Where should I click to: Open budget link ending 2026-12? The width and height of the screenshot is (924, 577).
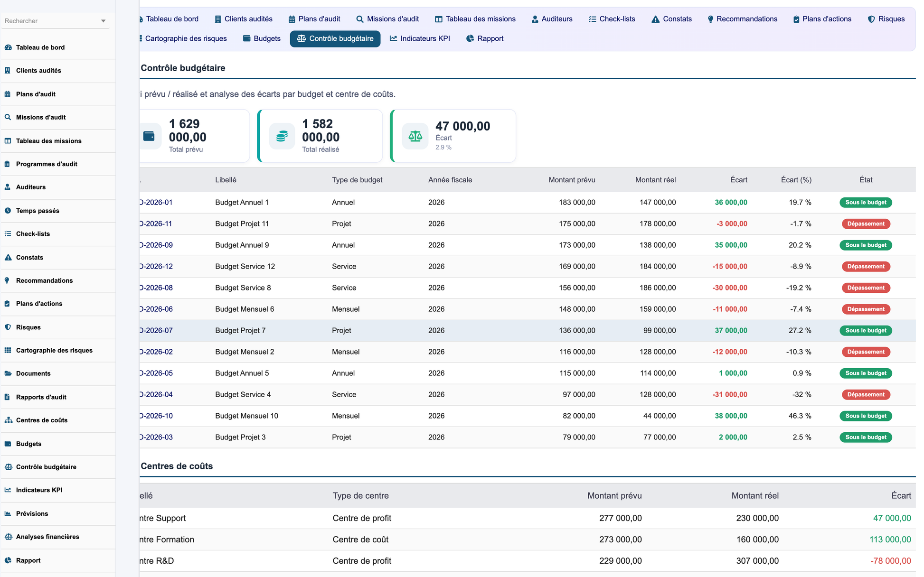[156, 267]
